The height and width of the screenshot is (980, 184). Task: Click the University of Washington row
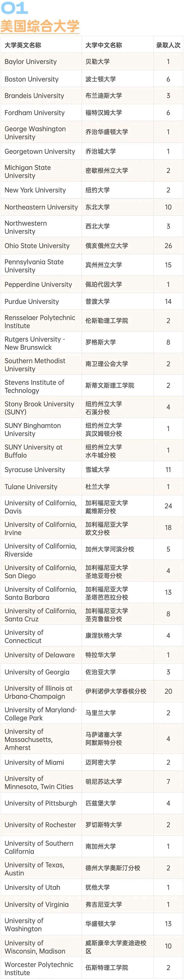(x=92, y=924)
